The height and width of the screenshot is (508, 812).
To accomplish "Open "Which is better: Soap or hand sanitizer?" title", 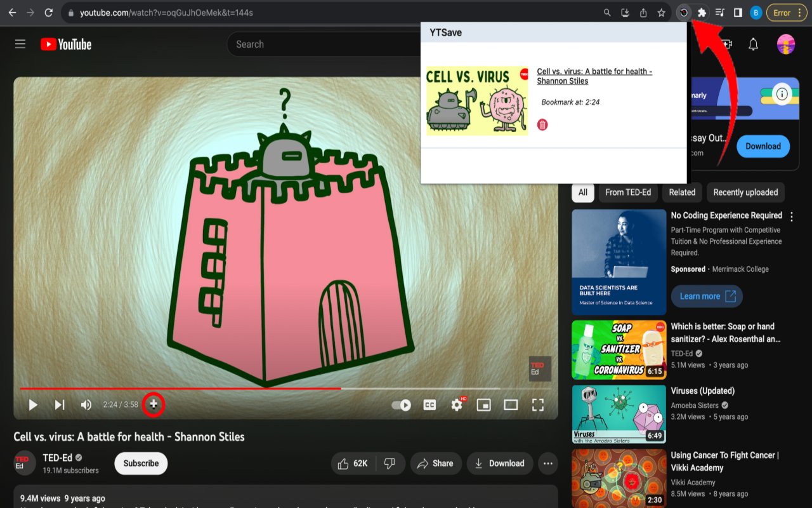I will pos(726,333).
